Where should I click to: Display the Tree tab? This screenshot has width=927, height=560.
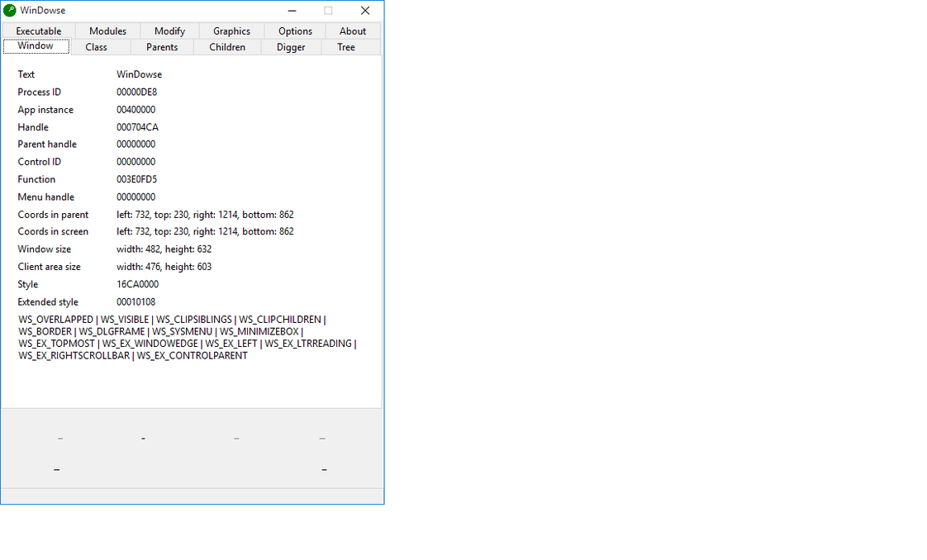coord(346,47)
